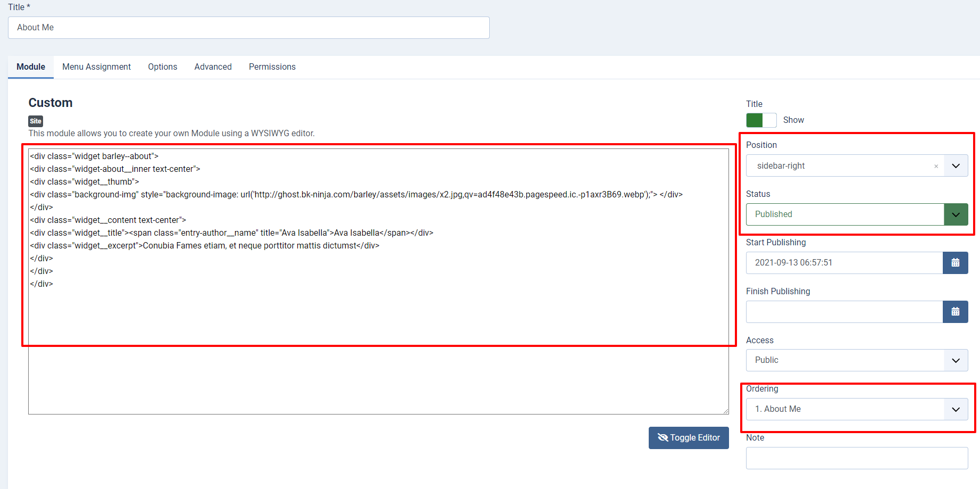Go to the Advanced tab

[213, 67]
